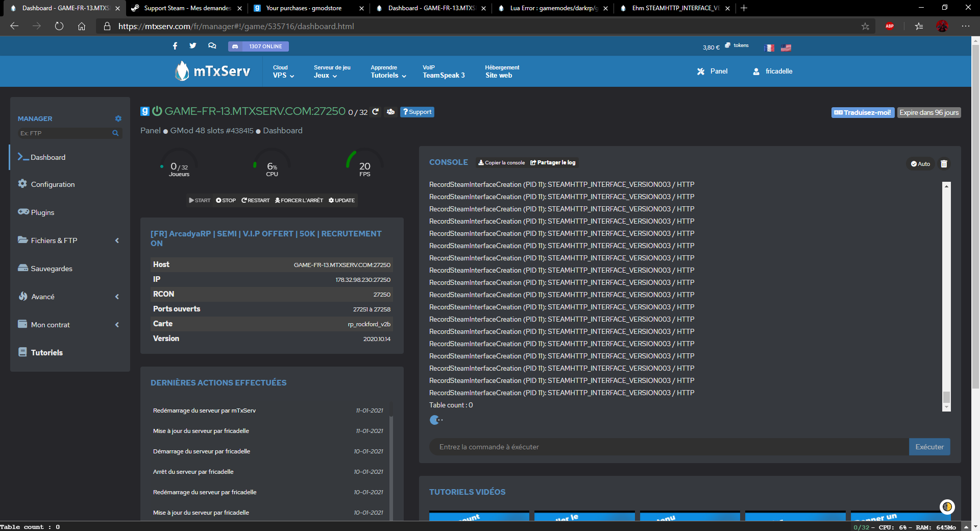Click the UPDATE gear button
Viewport: 980px width, 531px height.
[x=341, y=200]
